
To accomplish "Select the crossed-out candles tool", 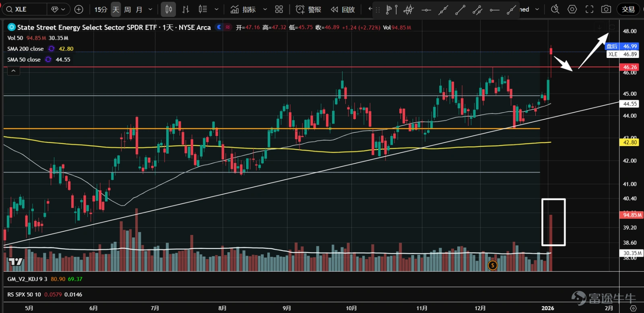I will 409,10.
